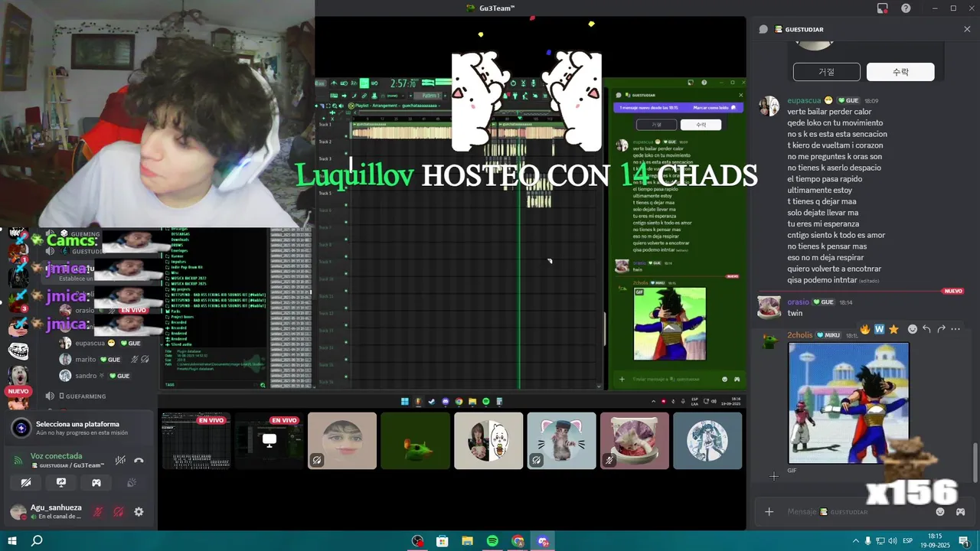980x551 pixels.
Task: React with the blue W emoji
Action: (x=880, y=329)
